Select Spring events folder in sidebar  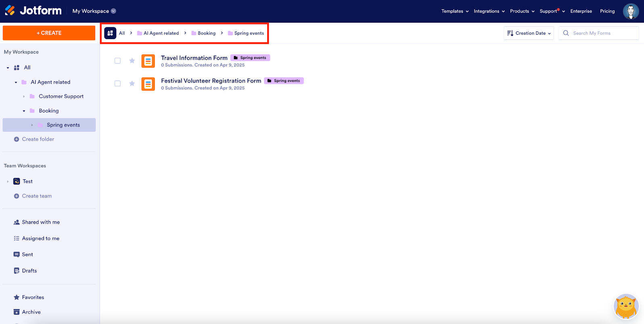[49, 125]
